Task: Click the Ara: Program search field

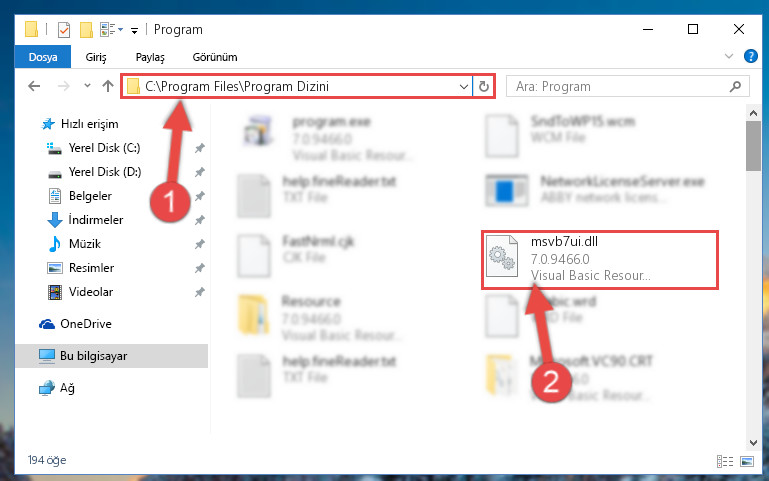Action: [620, 87]
